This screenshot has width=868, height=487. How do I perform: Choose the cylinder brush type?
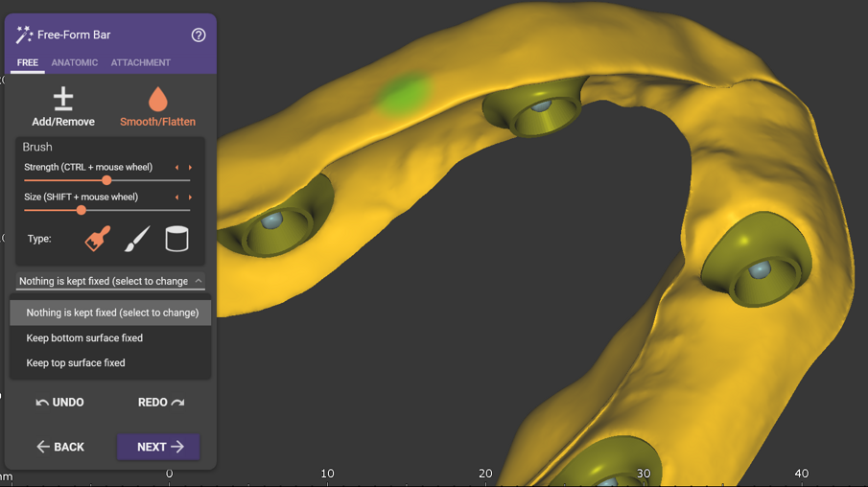point(176,239)
